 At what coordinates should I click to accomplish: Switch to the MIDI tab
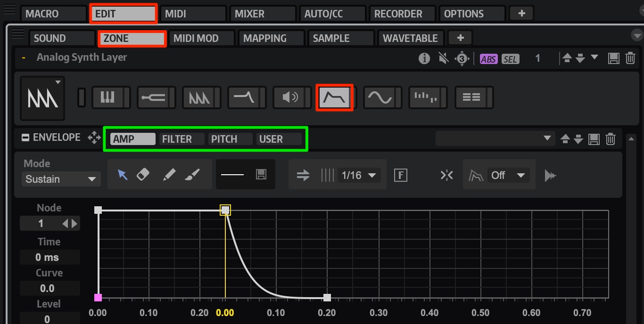point(193,14)
